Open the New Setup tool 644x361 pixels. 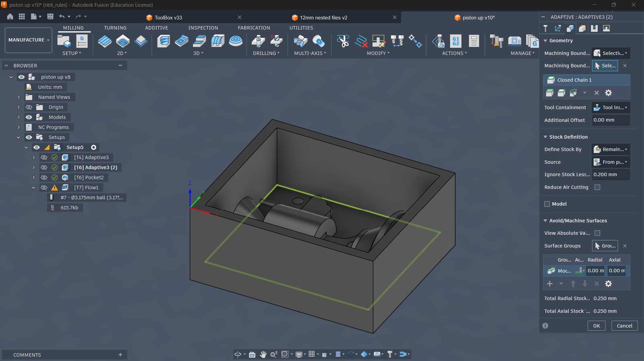(64, 41)
